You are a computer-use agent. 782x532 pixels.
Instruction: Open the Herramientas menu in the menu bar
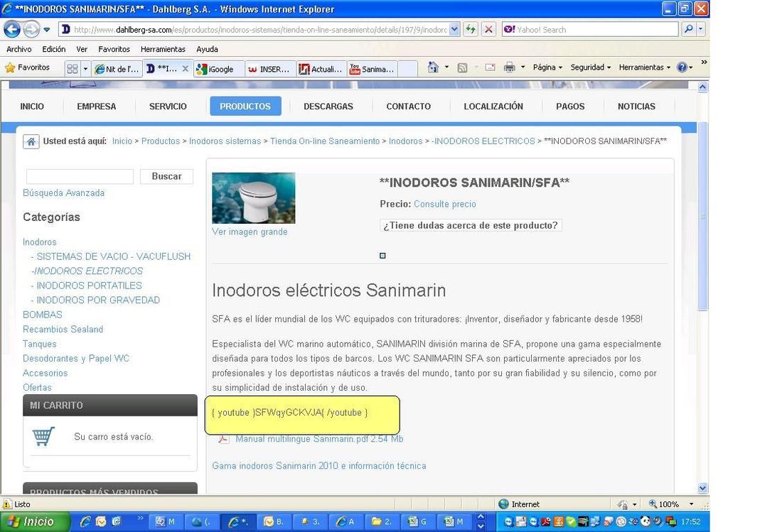point(163,49)
